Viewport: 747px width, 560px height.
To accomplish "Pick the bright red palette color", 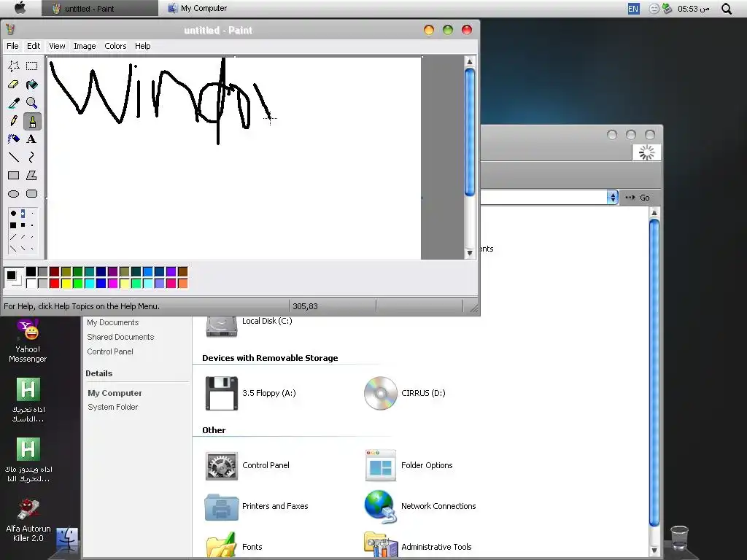I will tap(54, 284).
